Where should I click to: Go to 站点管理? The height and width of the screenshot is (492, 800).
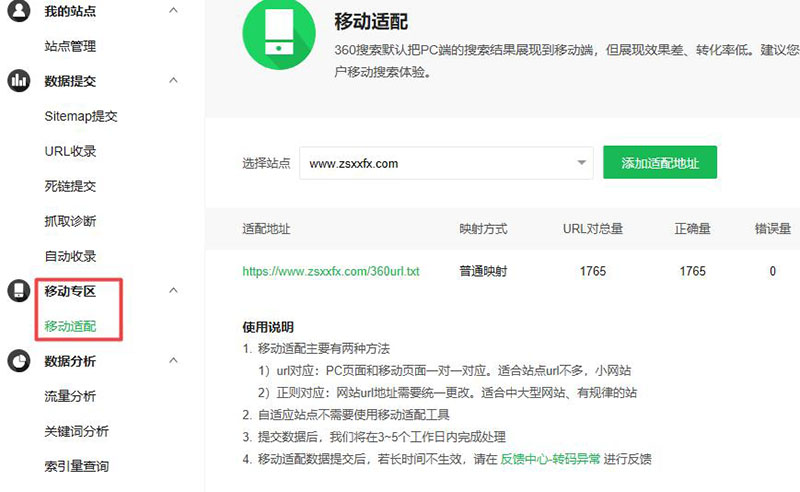70,46
